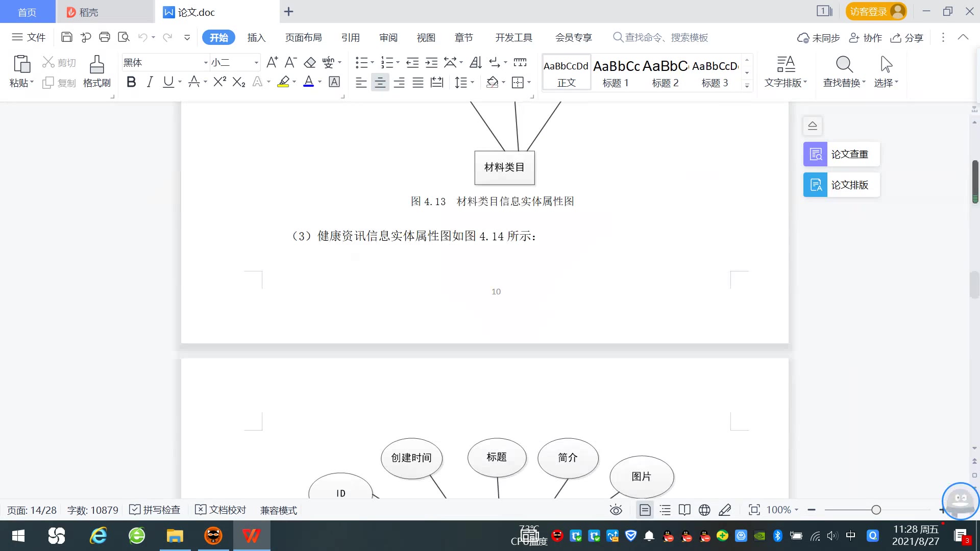Screen dimensions: 980x551
Task: Open the 插入 (Insert) ribbon tab
Action: (256, 38)
